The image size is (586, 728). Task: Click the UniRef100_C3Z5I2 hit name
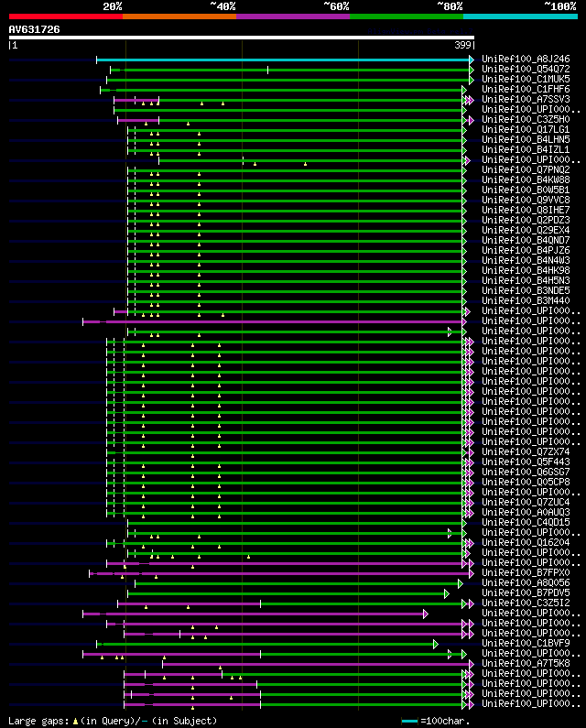(x=526, y=603)
